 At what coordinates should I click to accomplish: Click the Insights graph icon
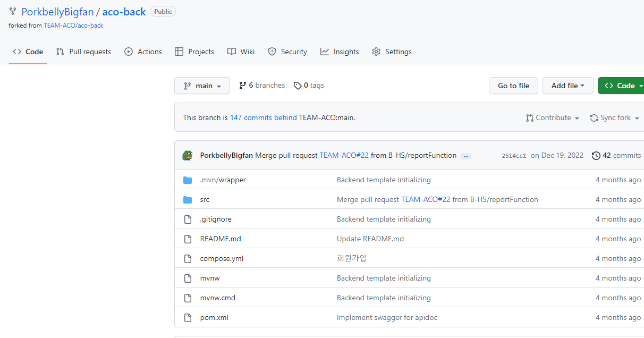[x=325, y=52]
